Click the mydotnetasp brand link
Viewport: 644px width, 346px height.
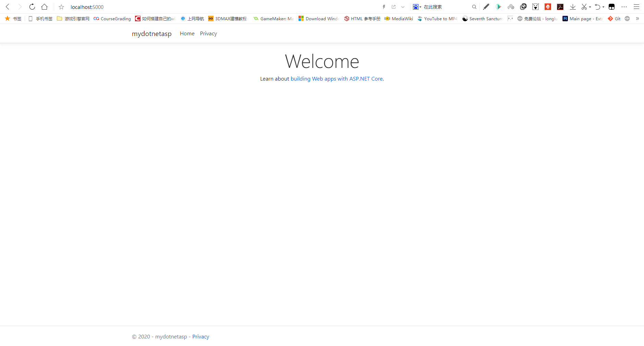tap(152, 34)
